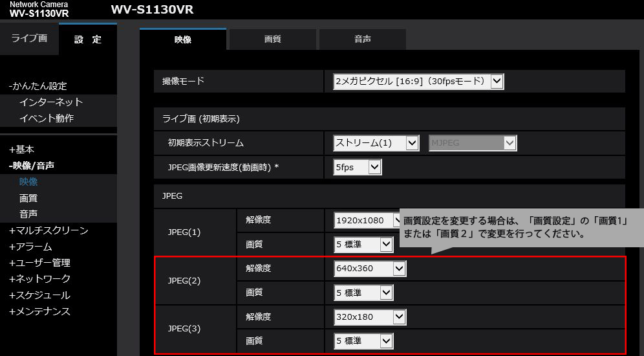Switch to the ライブ画 tab
Screen dimensions: 644x356
(29, 38)
